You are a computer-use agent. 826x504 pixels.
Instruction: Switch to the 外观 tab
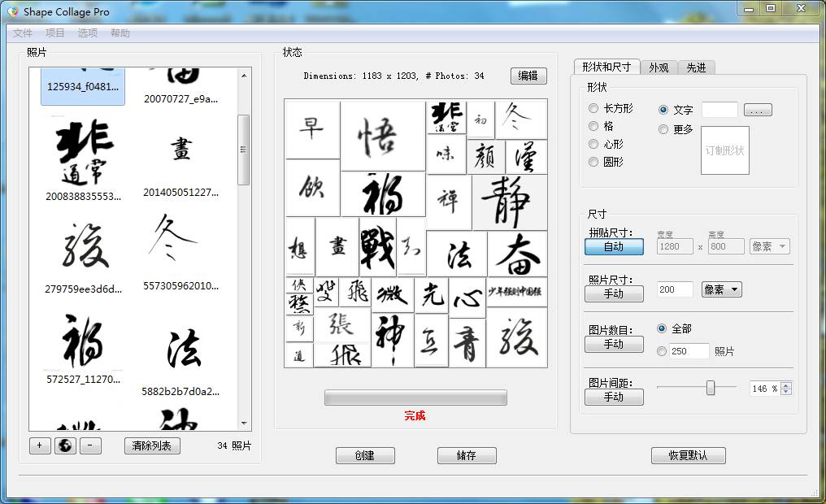[x=659, y=67]
